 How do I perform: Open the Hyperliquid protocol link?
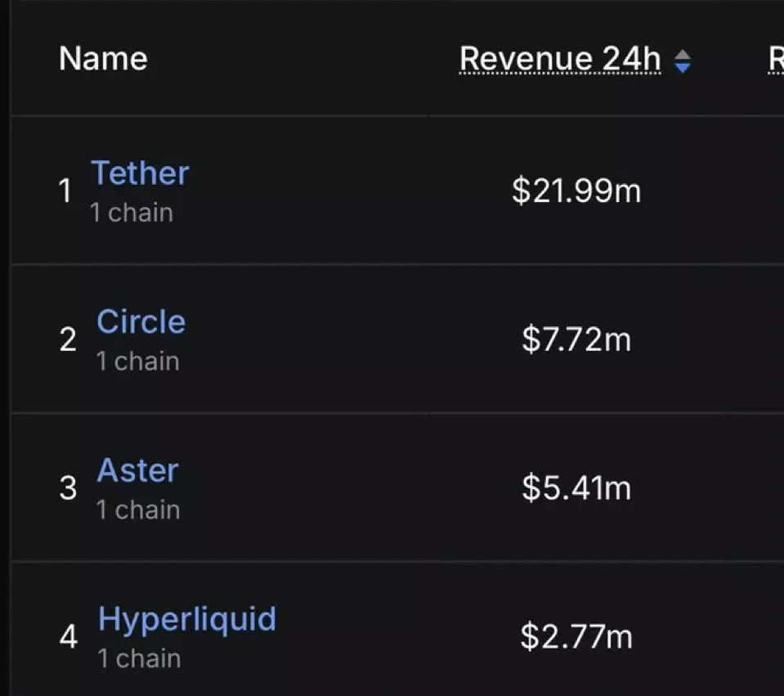tap(187, 619)
